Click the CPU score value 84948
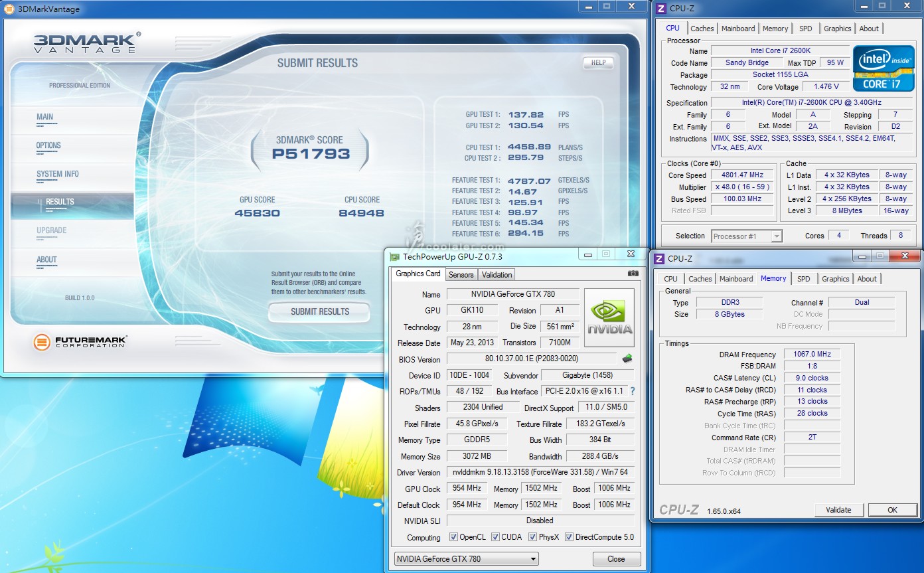Screen dimensions: 924x573 click(x=362, y=213)
